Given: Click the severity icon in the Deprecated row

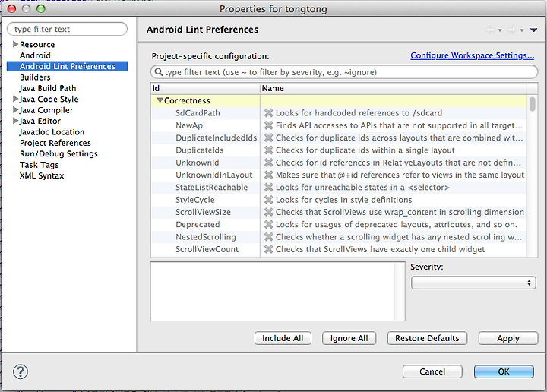Looking at the screenshot, I should (268, 225).
